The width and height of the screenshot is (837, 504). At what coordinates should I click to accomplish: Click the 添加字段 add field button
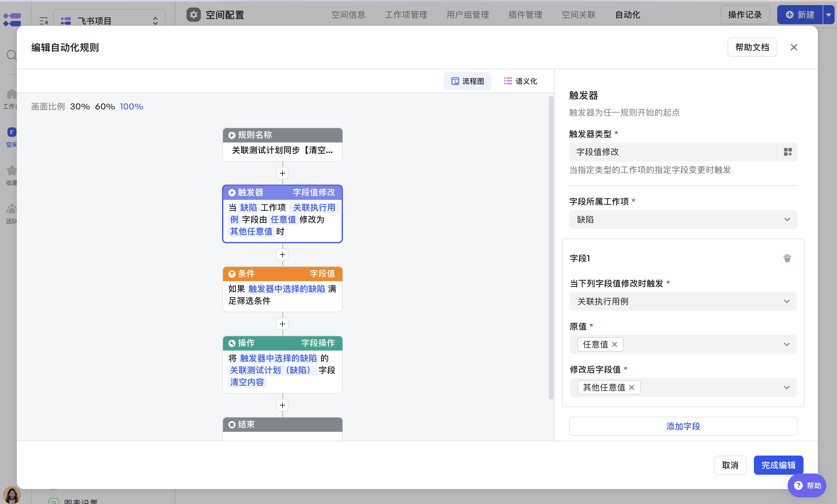(683, 426)
